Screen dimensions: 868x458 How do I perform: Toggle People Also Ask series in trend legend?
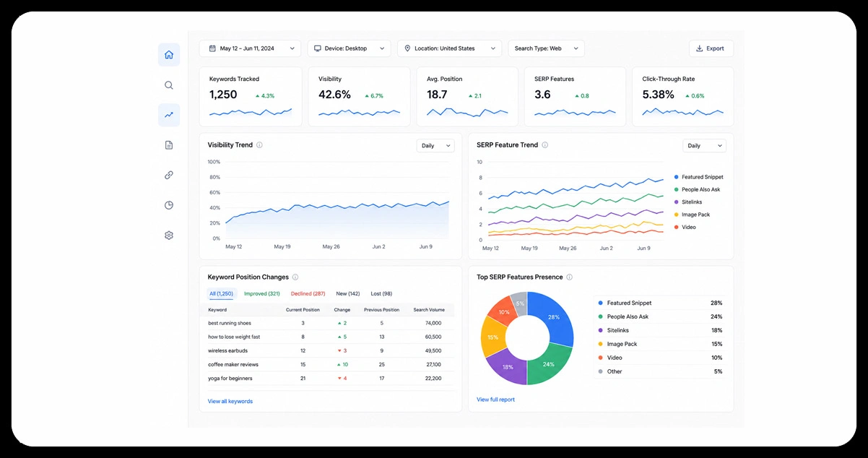[696, 189]
